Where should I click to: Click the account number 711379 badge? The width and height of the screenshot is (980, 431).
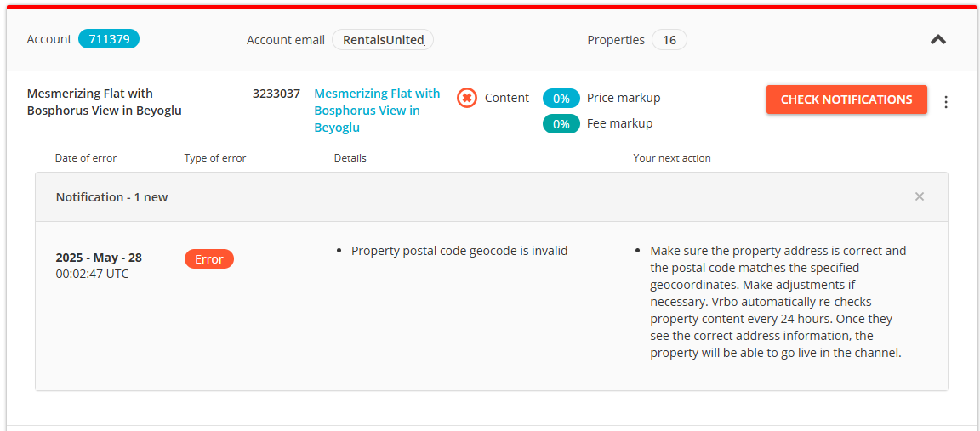pos(108,39)
